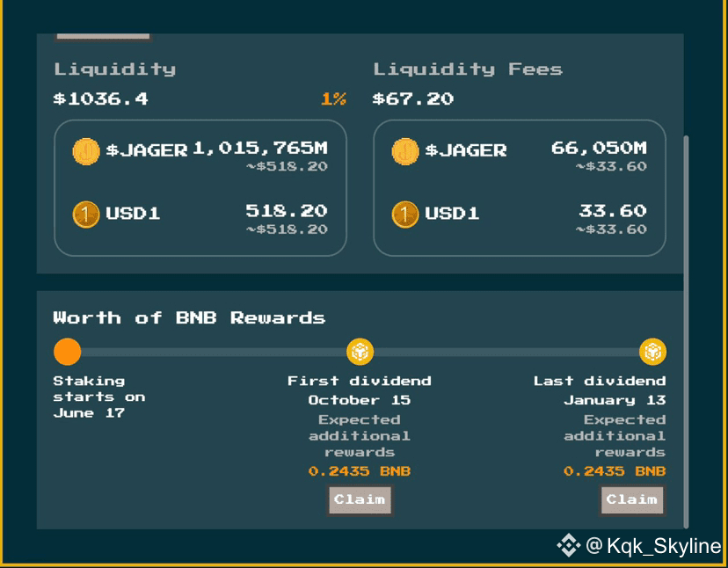Claim the Last dividend January 13 reward
The image size is (728, 568).
click(632, 499)
